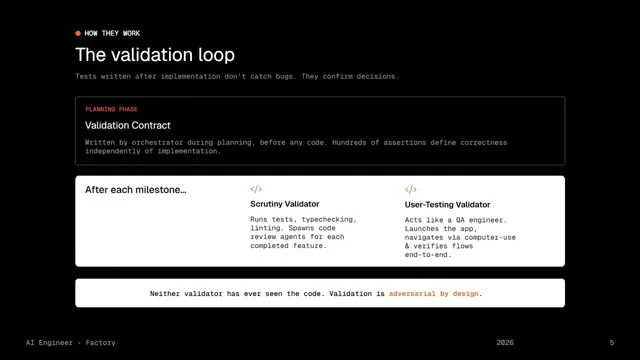
Task: Click the description starting 'Runs tests, typechecking'
Action: click(303, 232)
